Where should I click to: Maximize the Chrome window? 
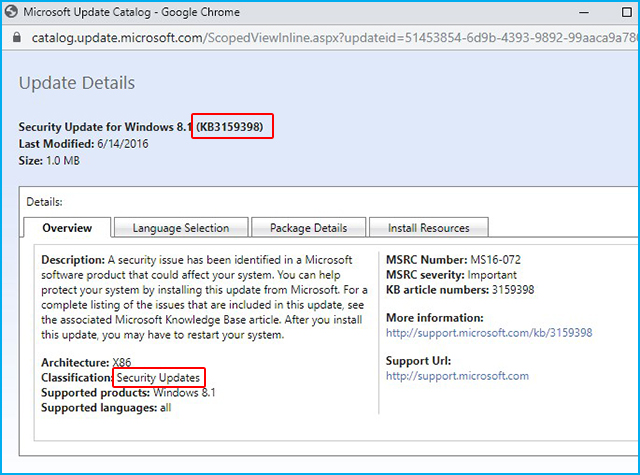click(x=627, y=12)
